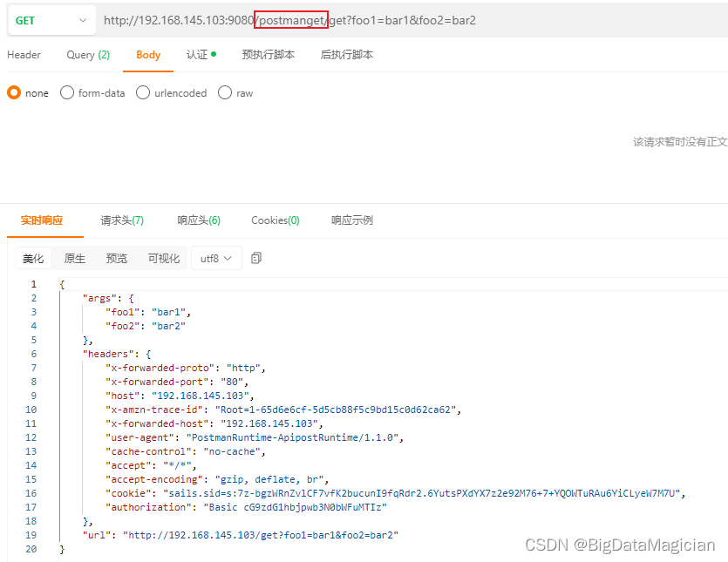Open the utf8 encoding dropdown
Image resolution: width=728 pixels, height=562 pixels.
tap(215, 258)
